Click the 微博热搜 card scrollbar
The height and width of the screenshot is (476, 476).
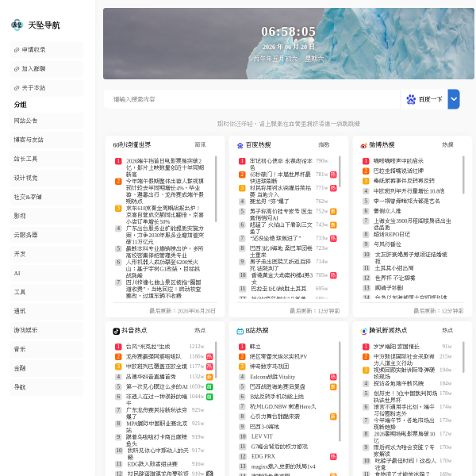(x=463, y=175)
